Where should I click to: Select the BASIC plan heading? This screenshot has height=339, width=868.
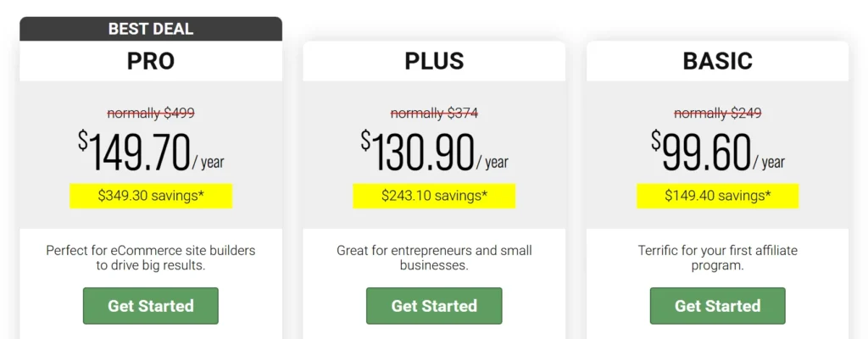click(717, 61)
